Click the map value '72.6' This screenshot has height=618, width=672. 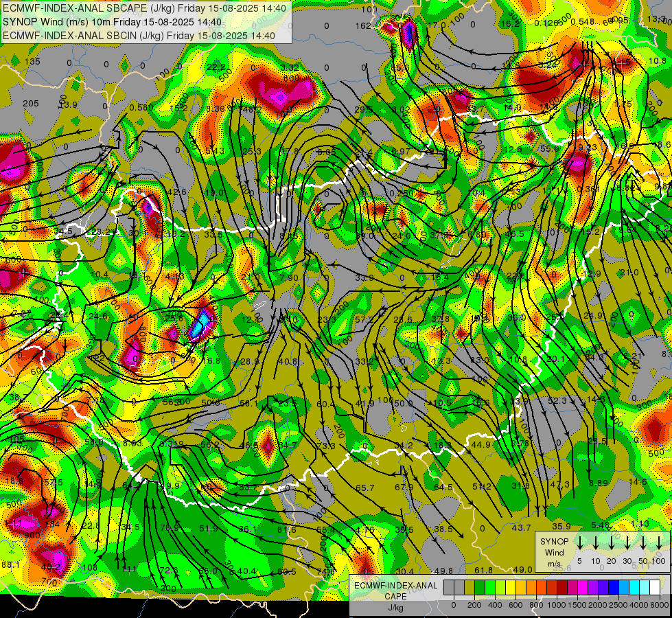[x=169, y=570]
